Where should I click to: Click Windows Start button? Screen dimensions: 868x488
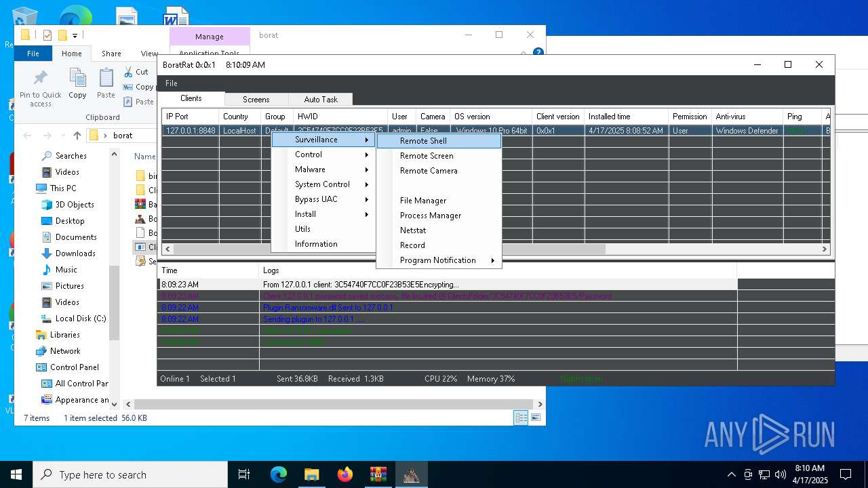pos(16,474)
